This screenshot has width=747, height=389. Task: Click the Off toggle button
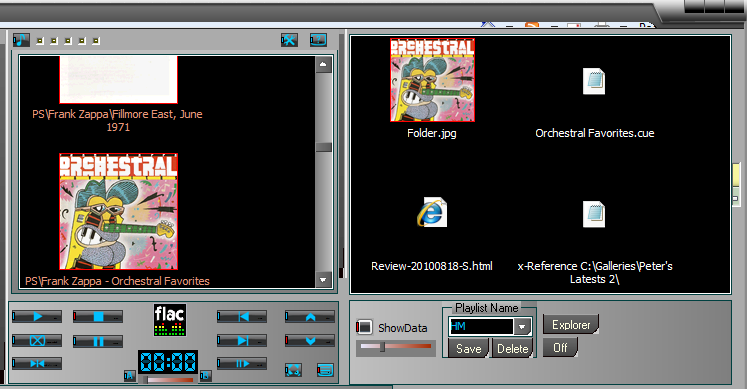coord(560,348)
